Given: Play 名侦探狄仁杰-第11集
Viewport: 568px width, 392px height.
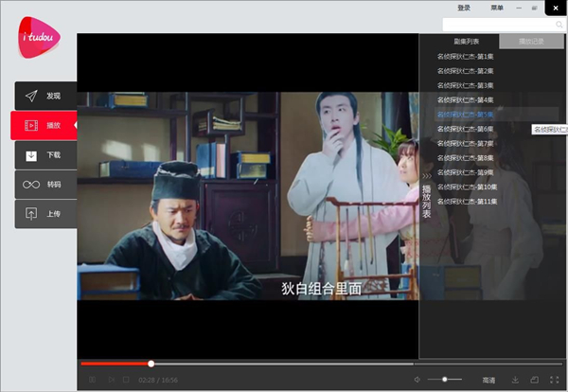Looking at the screenshot, I should pos(467,202).
